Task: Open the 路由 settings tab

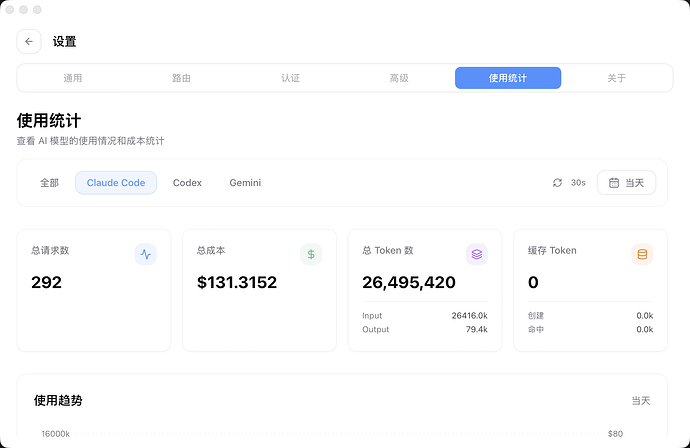Action: pyautogui.click(x=181, y=78)
